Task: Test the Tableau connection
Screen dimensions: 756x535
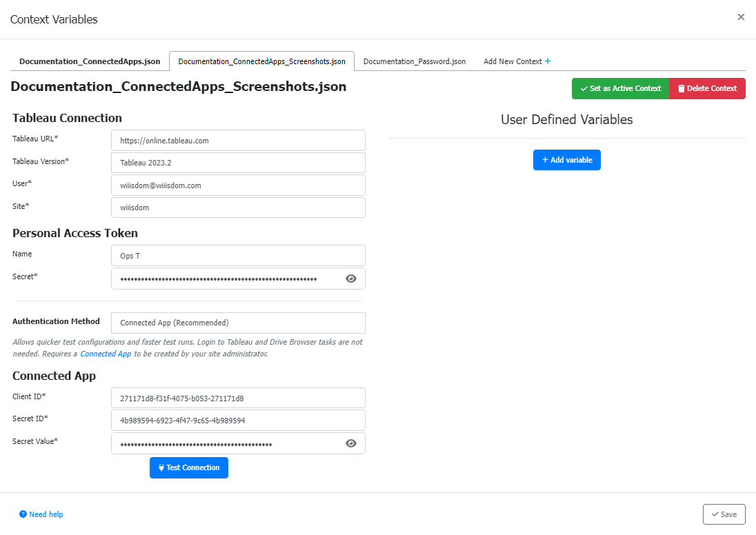Action: [188, 467]
